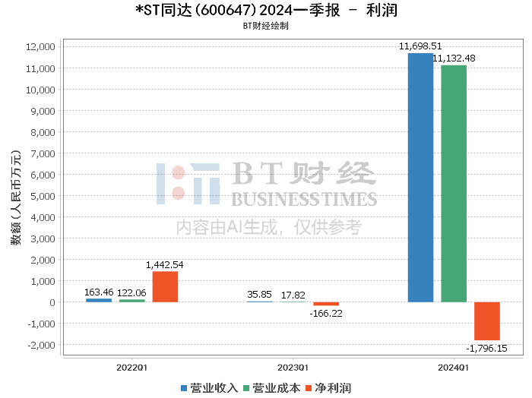Select the 2022Q1 axis label
Image resolution: width=532 pixels, height=398 pixels.
point(131,368)
